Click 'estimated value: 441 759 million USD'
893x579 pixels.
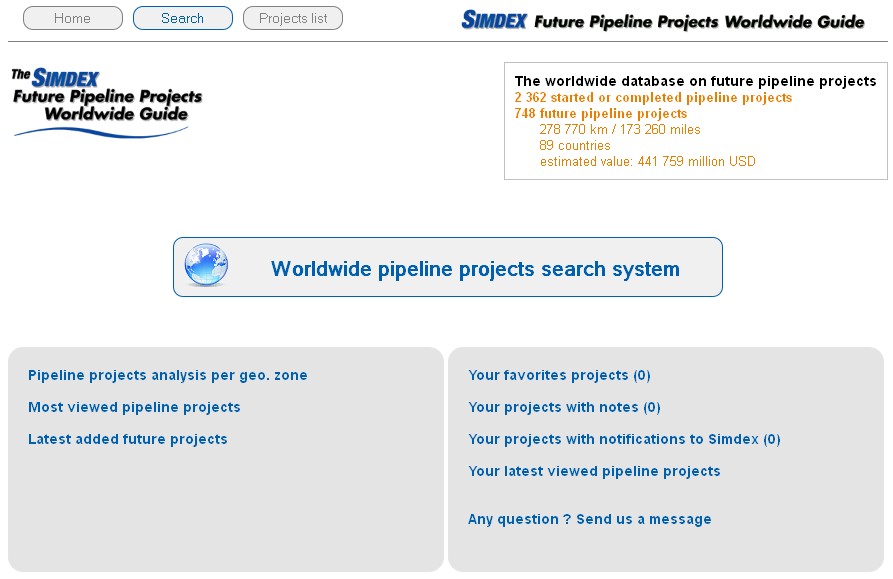[x=648, y=161]
